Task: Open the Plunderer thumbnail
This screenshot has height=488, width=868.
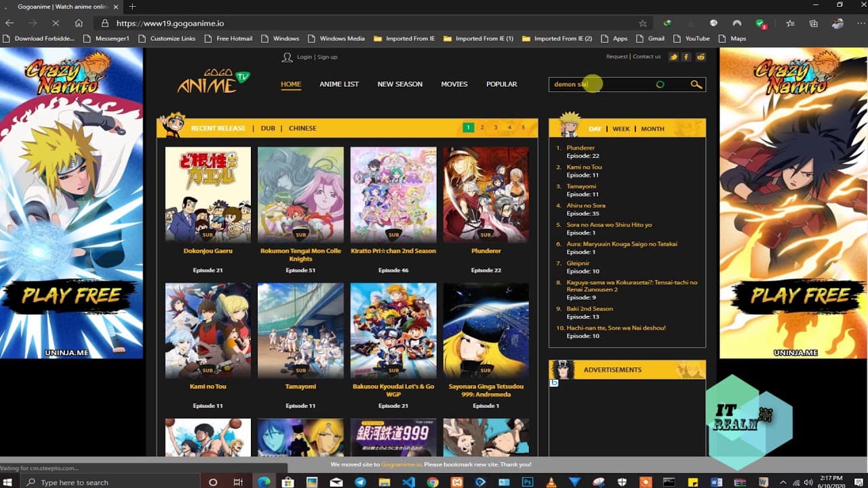Action: point(486,195)
